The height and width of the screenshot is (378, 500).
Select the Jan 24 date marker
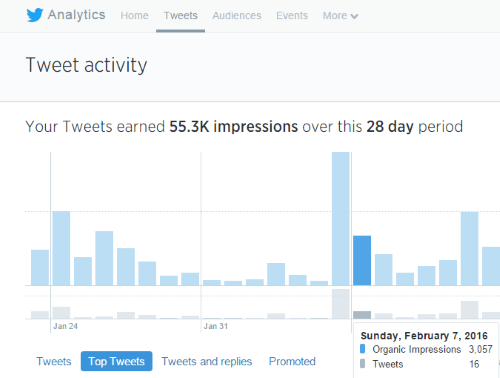[65, 326]
